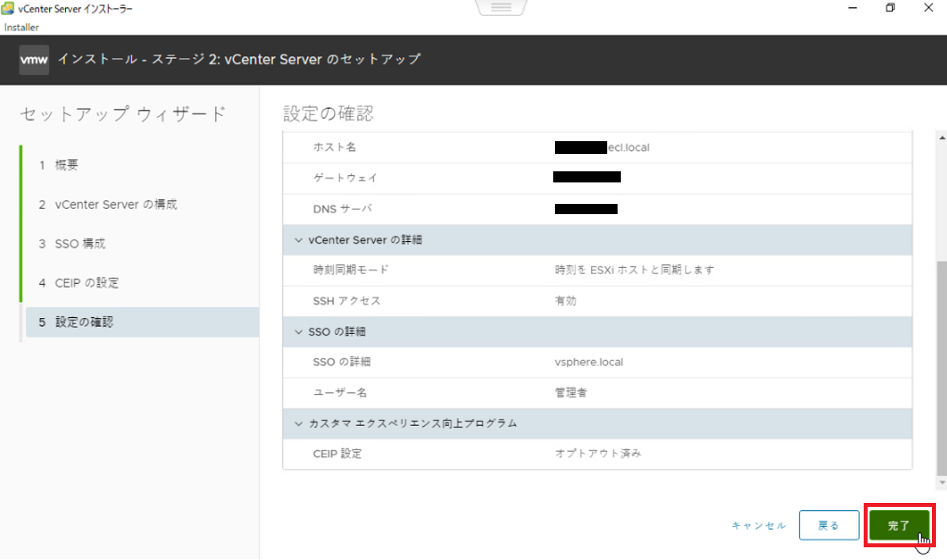Collapse the SSO の詳細 section

pyautogui.click(x=299, y=332)
